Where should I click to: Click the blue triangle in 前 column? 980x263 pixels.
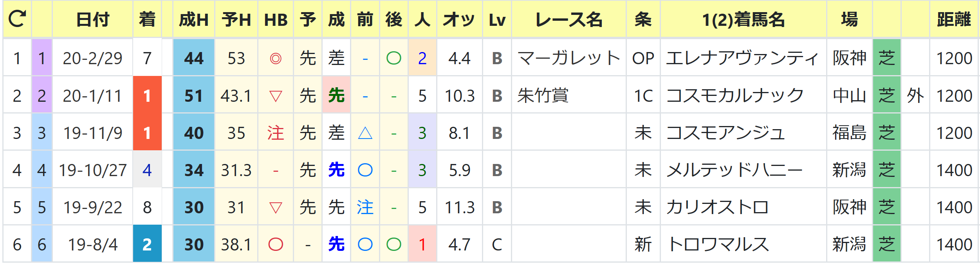point(365,133)
